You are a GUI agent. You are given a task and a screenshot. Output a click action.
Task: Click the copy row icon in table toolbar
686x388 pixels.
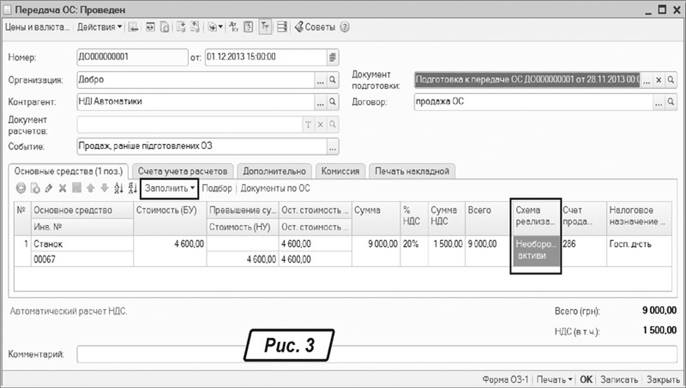pos(35,189)
